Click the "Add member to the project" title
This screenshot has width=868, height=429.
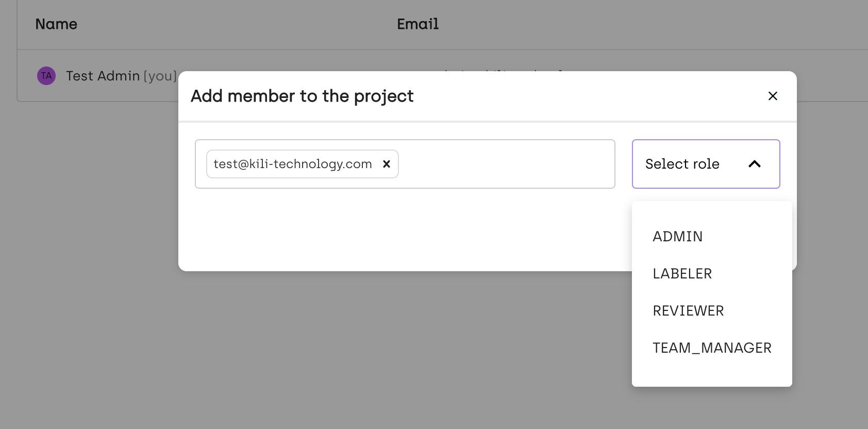(x=302, y=96)
